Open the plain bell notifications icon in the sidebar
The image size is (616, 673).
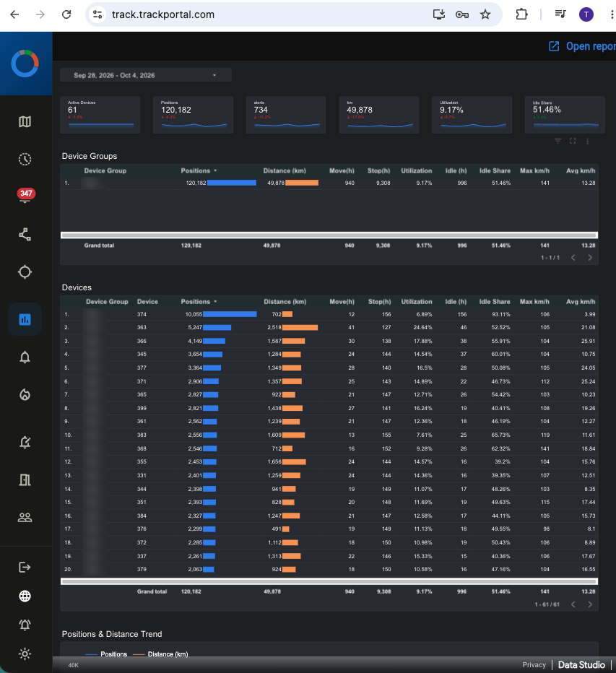25,357
